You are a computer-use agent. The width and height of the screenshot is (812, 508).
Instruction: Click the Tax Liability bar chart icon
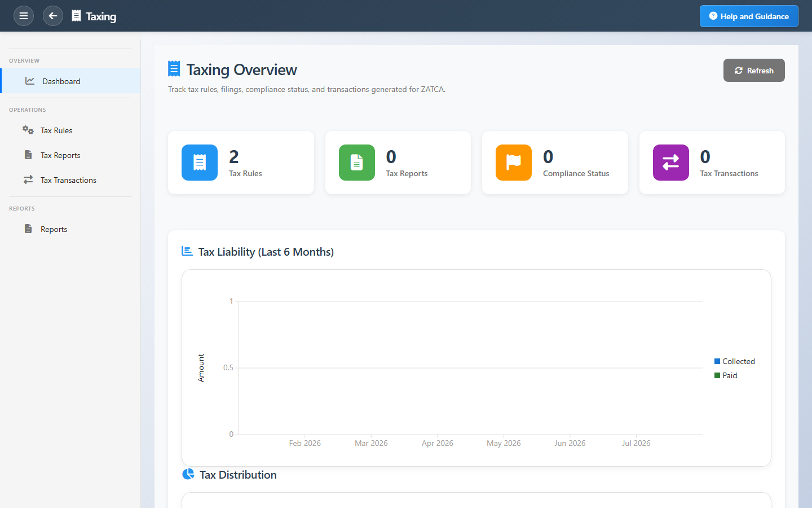coord(187,251)
